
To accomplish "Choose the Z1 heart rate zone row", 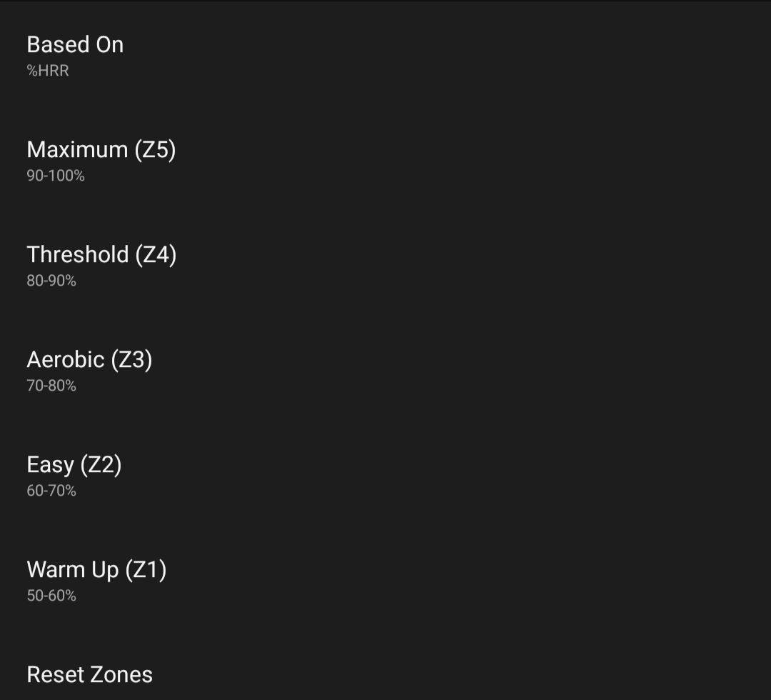I will [385, 581].
